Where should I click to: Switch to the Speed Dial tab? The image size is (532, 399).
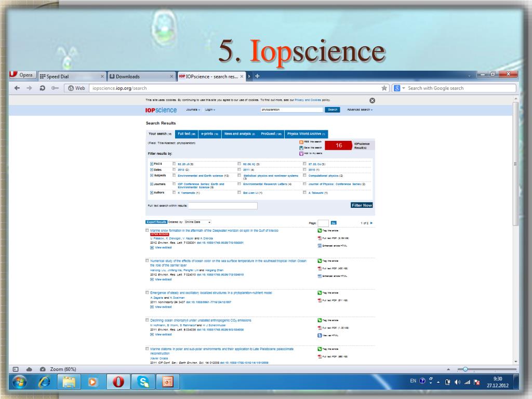72,76
